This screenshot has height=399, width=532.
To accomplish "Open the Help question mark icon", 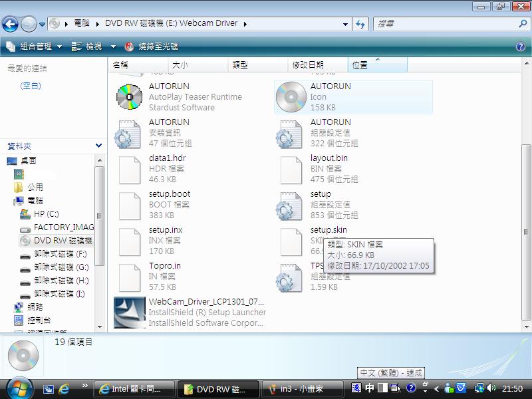I will tap(521, 47).
